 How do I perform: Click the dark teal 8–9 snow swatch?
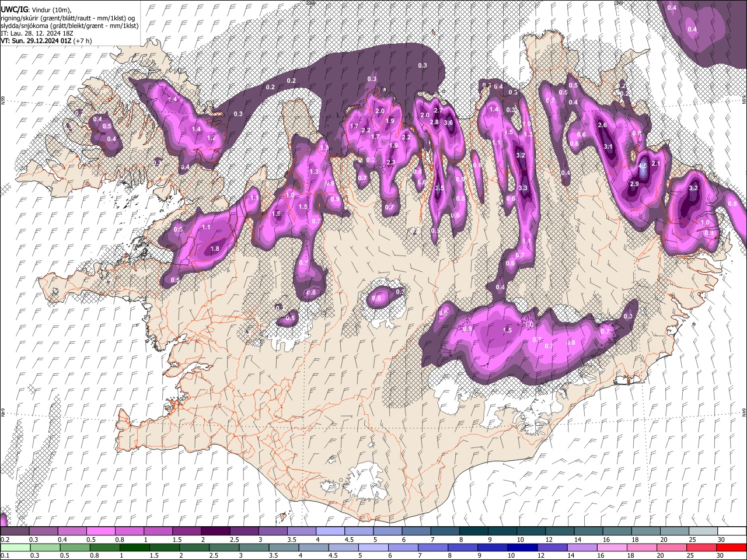coord(473,531)
